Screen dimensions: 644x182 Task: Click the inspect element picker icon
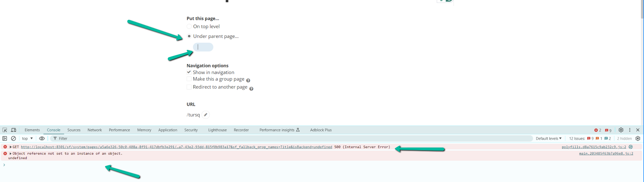tap(5, 130)
